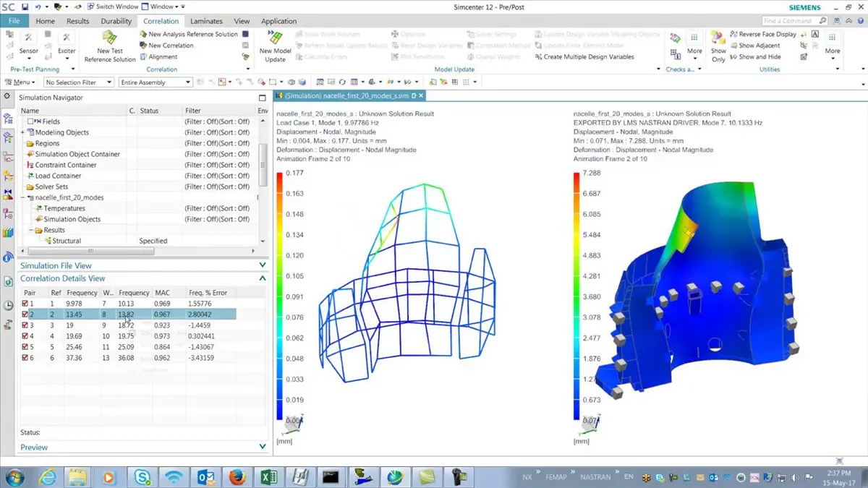Select the Structural result node
Image resolution: width=868 pixels, height=488 pixels.
pos(67,241)
